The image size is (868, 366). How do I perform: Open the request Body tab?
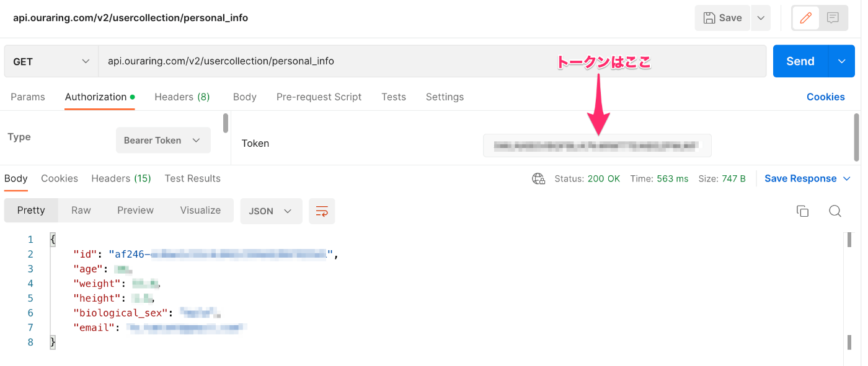point(245,97)
